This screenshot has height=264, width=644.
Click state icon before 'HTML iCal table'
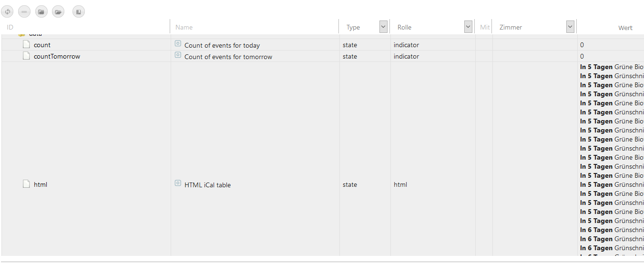(178, 183)
